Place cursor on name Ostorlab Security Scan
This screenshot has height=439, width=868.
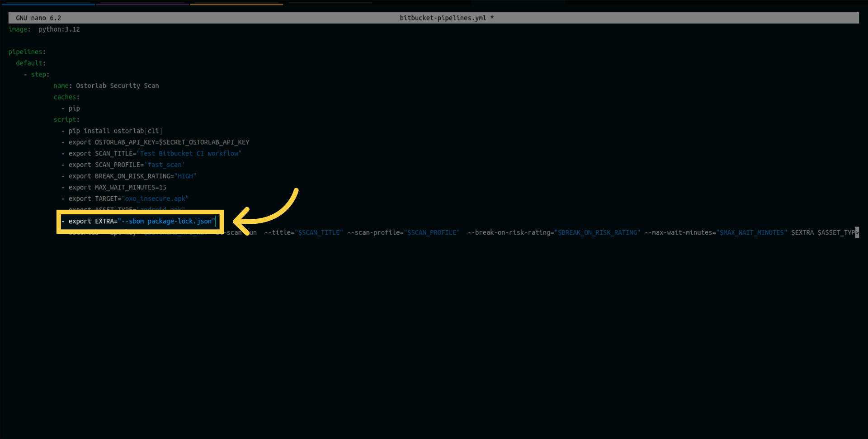coord(106,86)
